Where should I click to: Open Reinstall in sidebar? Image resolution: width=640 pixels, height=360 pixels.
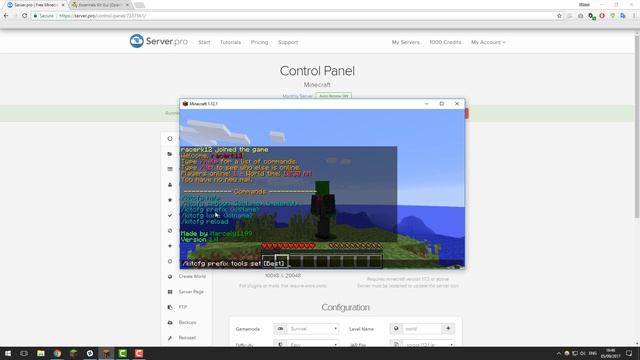pos(187,338)
